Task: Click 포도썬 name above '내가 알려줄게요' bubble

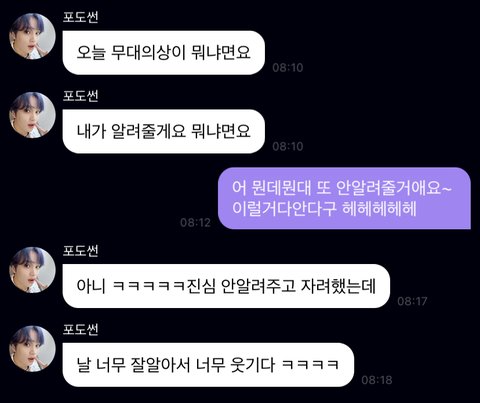Action: 81,96
